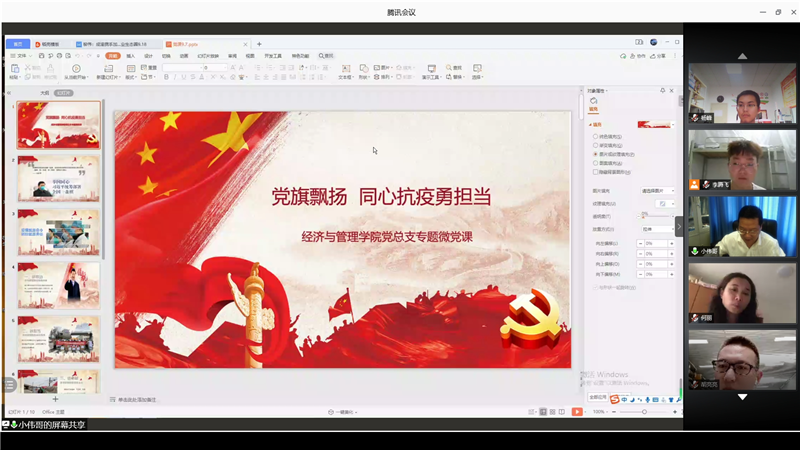800x450 pixels.
Task: Toggle text Shadow (S) formatting
Action: coord(193,77)
